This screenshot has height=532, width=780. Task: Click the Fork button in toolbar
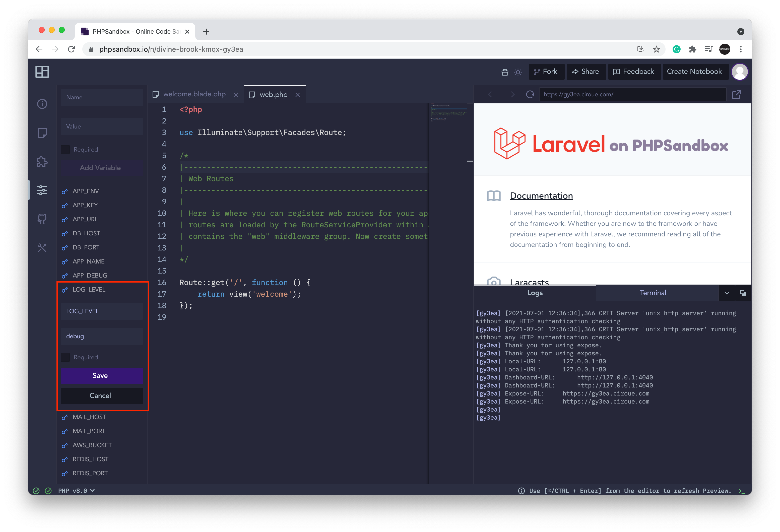[545, 72]
